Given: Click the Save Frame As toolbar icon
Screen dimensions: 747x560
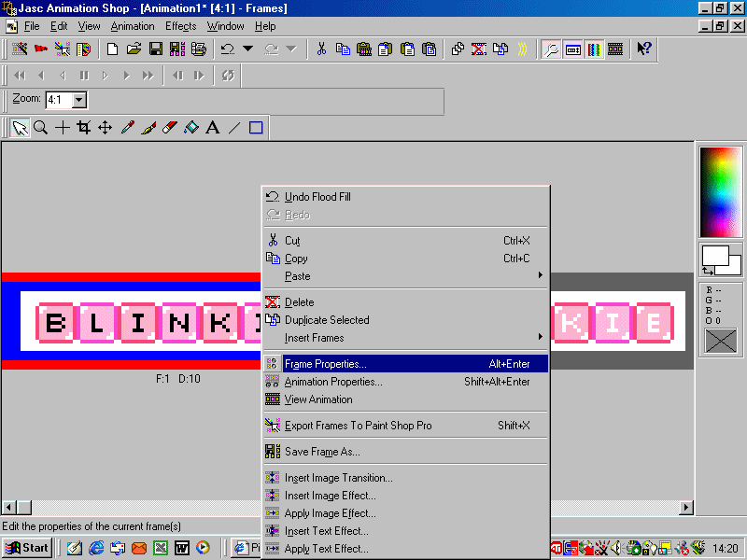Looking at the screenshot, I should point(177,49).
